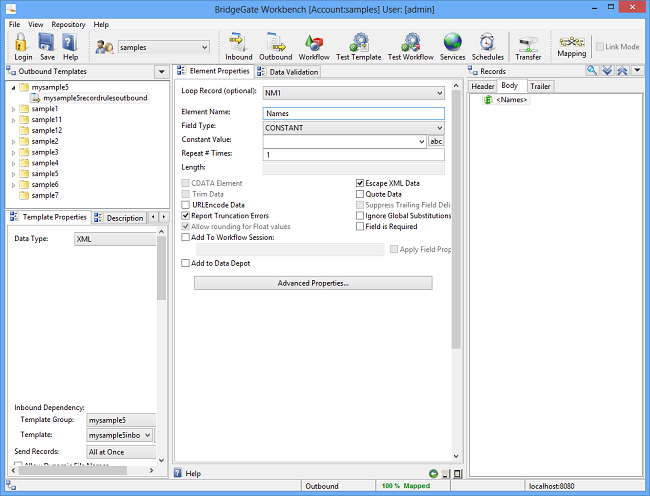Open Help from the toolbar
Image resolution: width=650 pixels, height=496 pixels.
click(x=70, y=43)
